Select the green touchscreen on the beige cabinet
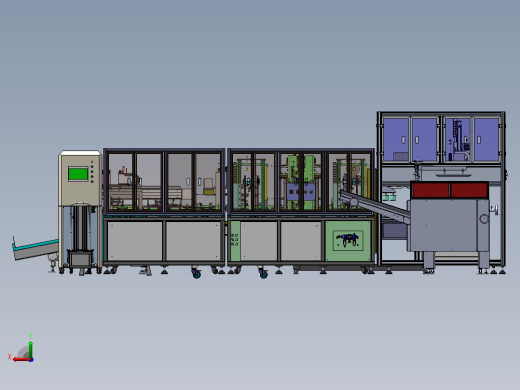520x390 pixels. [x=78, y=174]
